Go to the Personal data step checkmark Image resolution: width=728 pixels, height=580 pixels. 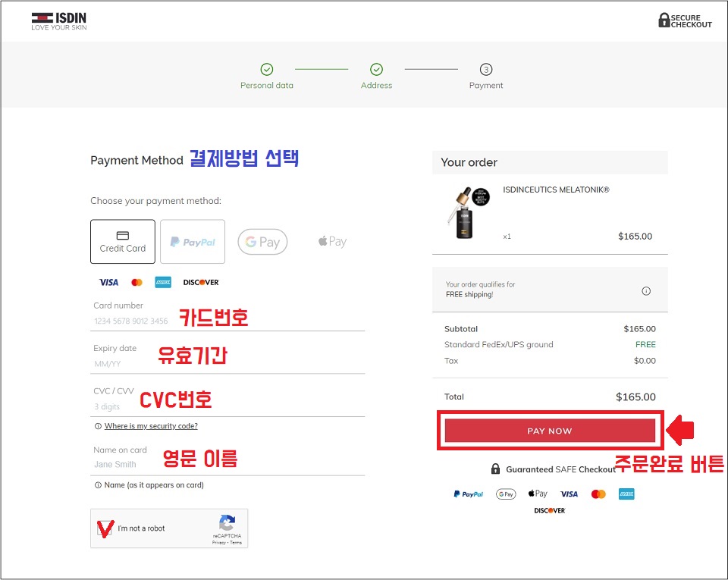point(266,70)
